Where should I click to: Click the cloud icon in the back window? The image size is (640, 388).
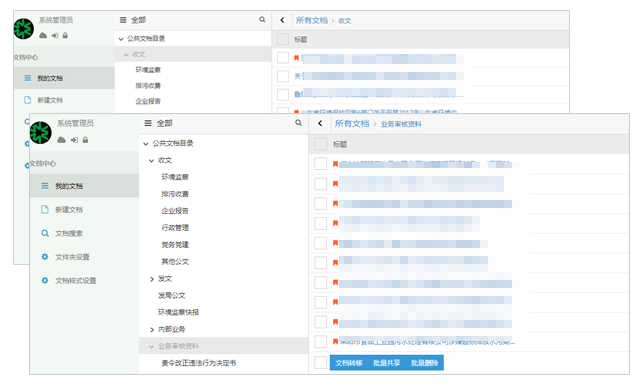[x=43, y=35]
